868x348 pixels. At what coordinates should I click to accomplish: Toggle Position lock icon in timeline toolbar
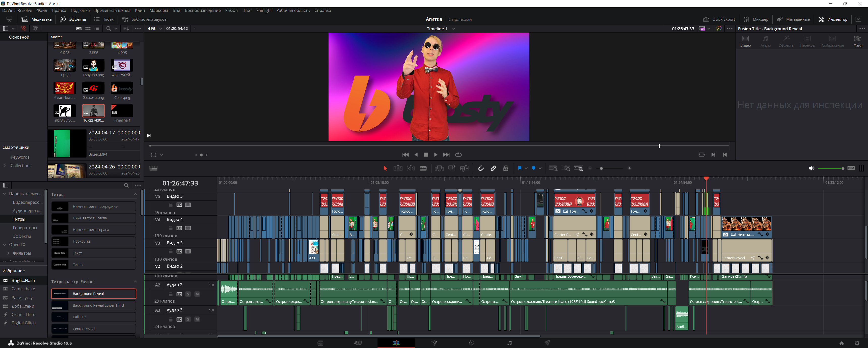[x=506, y=168]
